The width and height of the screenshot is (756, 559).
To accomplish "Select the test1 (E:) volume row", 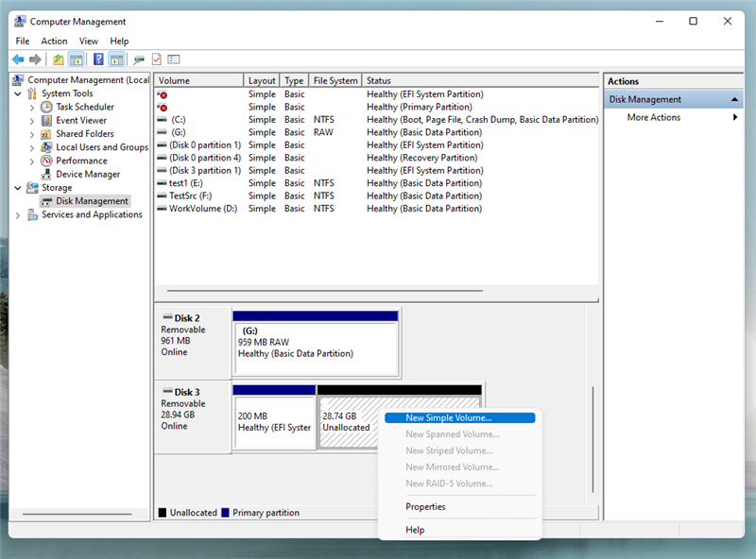I will click(x=376, y=183).
